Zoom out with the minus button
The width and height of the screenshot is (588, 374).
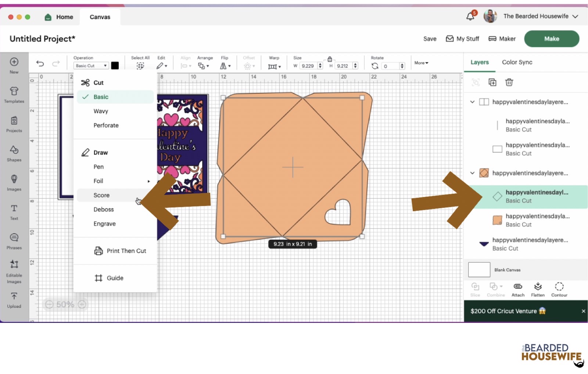point(49,304)
